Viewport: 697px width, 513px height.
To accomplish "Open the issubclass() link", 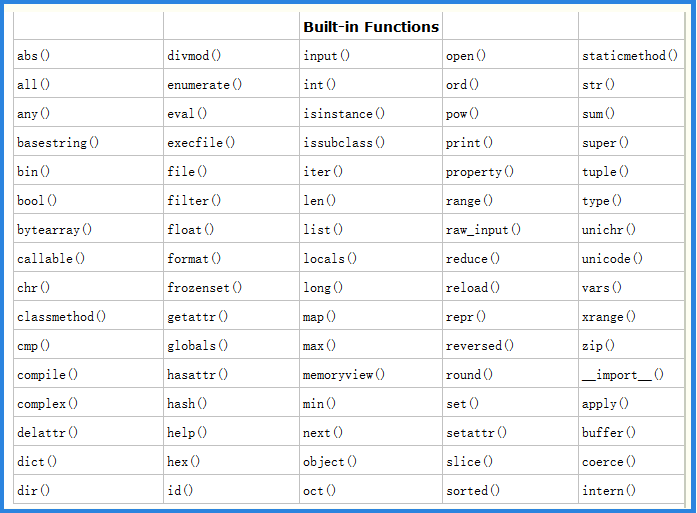I will 344,143.
